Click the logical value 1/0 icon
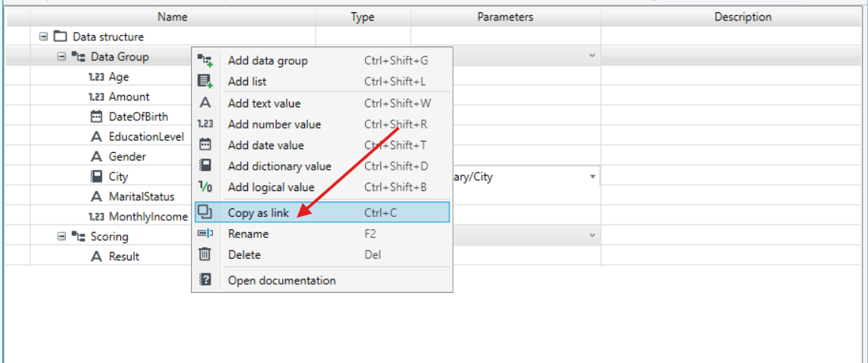The image size is (868, 363). [x=205, y=187]
